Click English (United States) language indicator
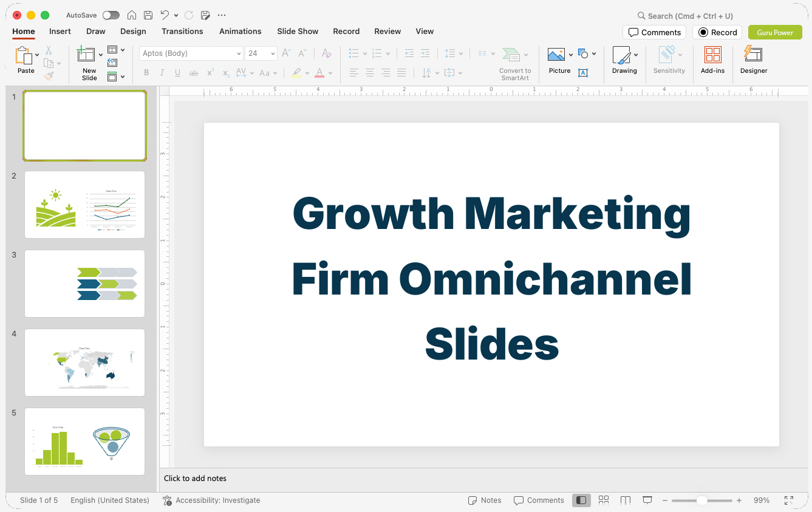The width and height of the screenshot is (812, 512). [x=110, y=500]
